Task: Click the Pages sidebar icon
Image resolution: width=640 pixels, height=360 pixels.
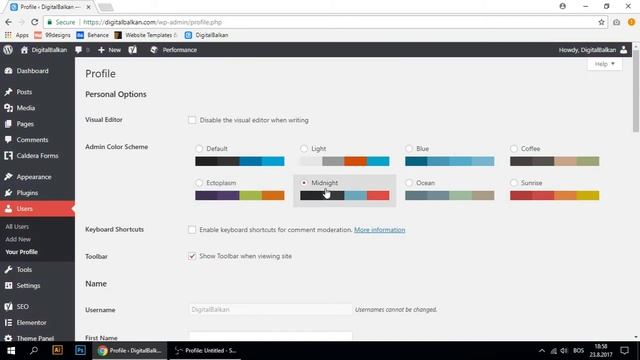Action: [x=8, y=124]
